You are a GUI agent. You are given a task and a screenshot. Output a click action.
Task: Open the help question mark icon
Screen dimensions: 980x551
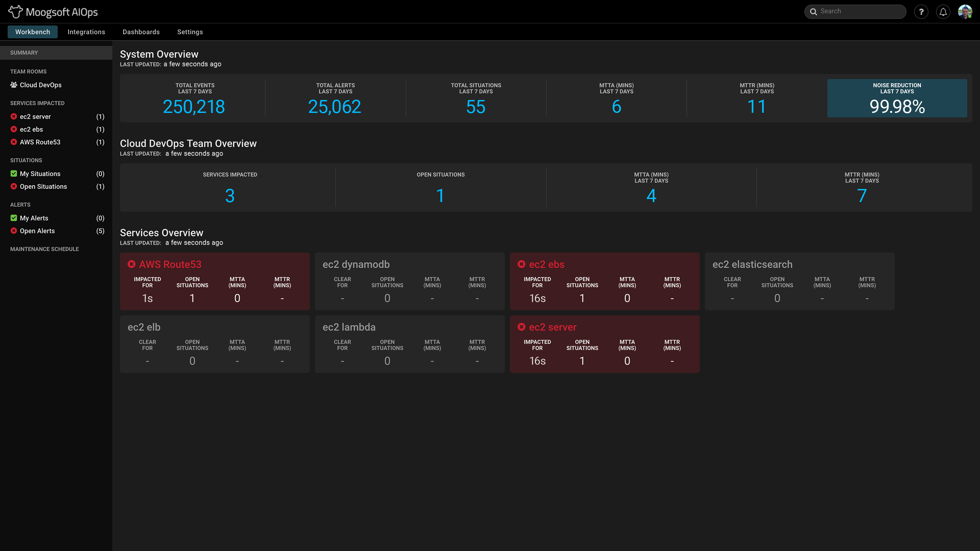tap(921, 12)
